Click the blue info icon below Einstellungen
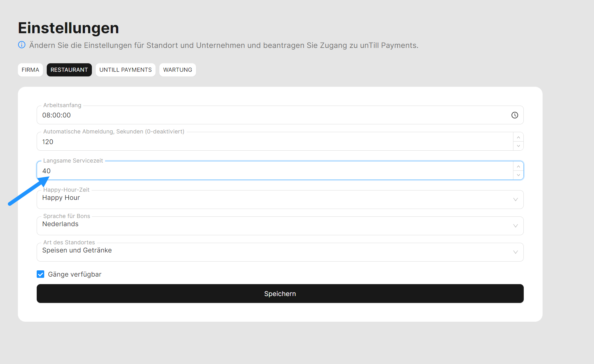 click(22, 45)
